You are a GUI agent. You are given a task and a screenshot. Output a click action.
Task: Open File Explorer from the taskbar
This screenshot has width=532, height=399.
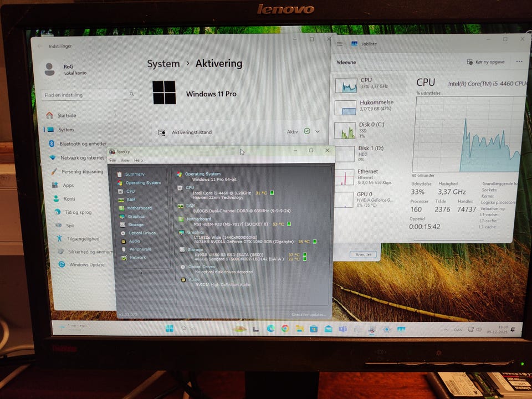pos(299,329)
